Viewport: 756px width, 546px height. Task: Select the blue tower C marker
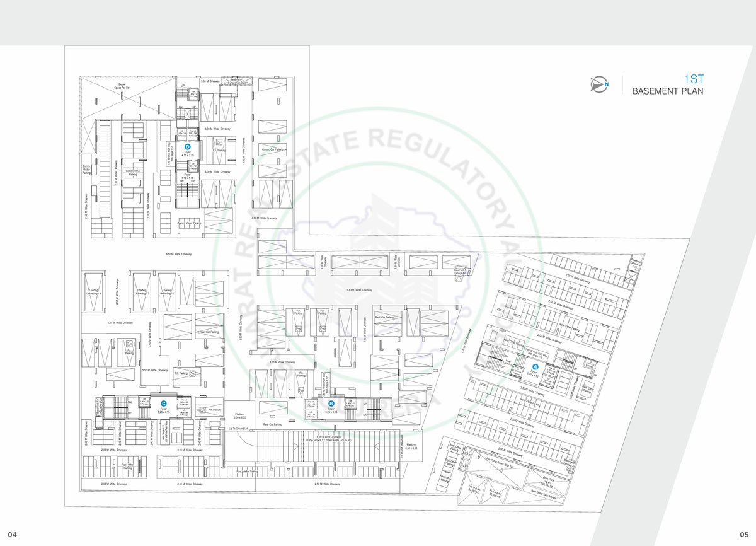coord(164,404)
